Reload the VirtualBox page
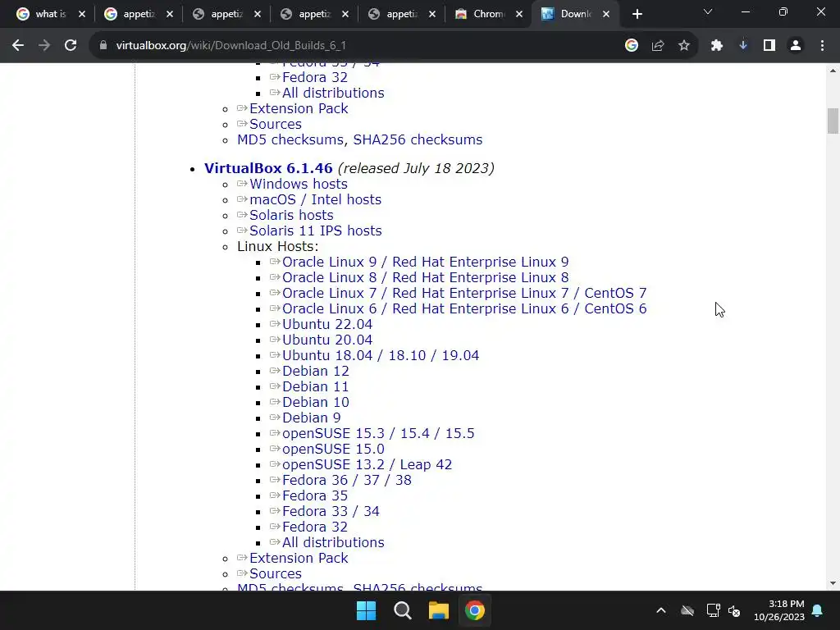This screenshot has height=630, width=840. pos(71,46)
